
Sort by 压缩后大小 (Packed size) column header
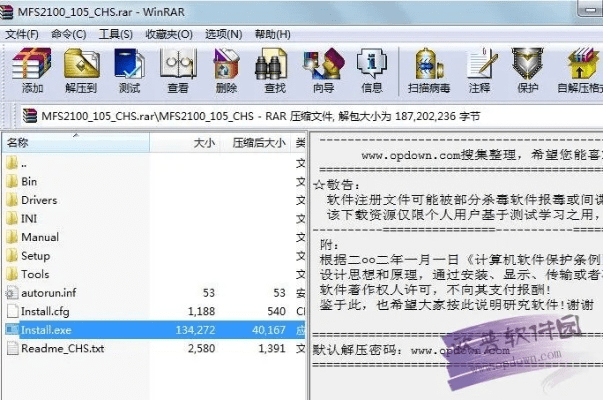pyautogui.click(x=254, y=143)
